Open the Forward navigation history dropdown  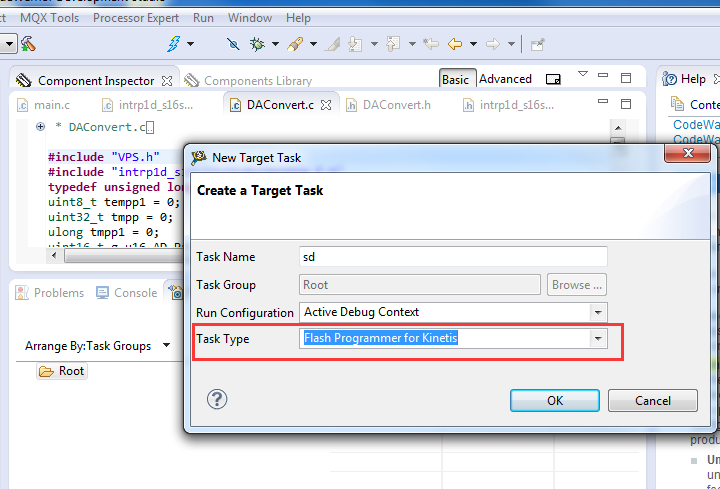point(511,44)
